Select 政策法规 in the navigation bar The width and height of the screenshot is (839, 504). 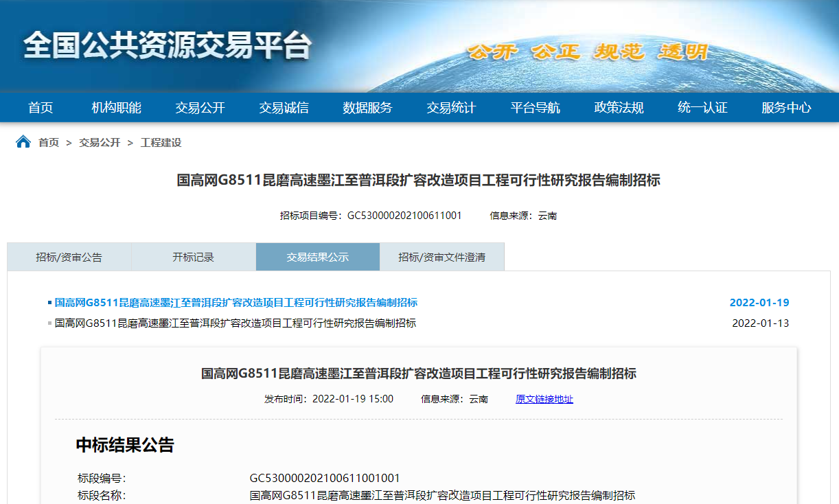[x=619, y=108]
